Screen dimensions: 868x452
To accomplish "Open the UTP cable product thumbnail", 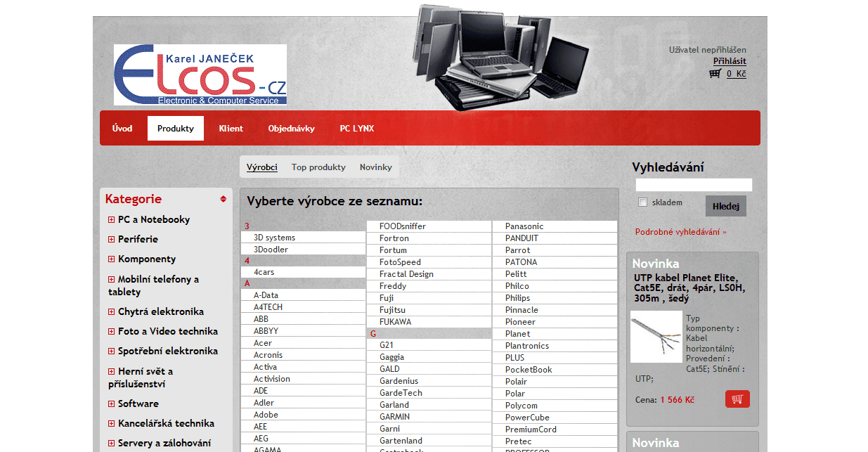I will pyautogui.click(x=656, y=337).
